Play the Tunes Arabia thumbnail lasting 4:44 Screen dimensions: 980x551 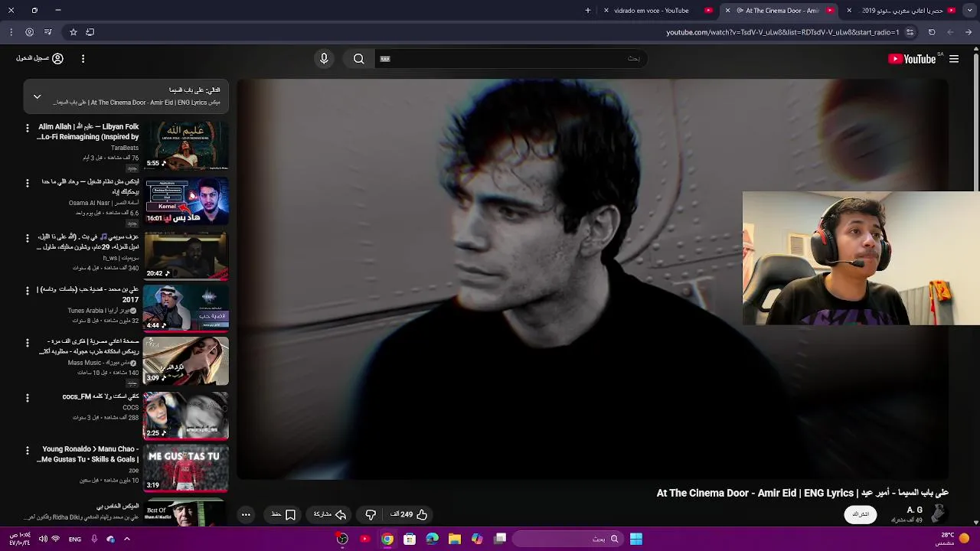[x=186, y=308]
